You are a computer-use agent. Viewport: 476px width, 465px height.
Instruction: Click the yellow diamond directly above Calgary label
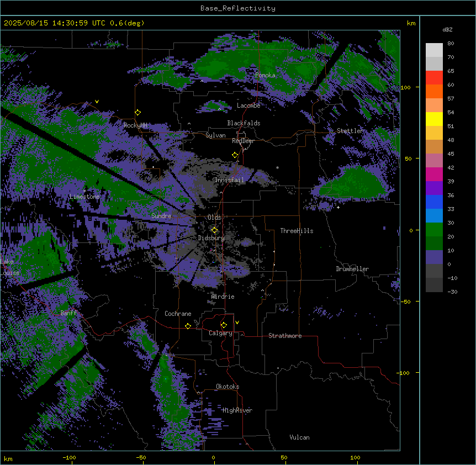coord(224,325)
